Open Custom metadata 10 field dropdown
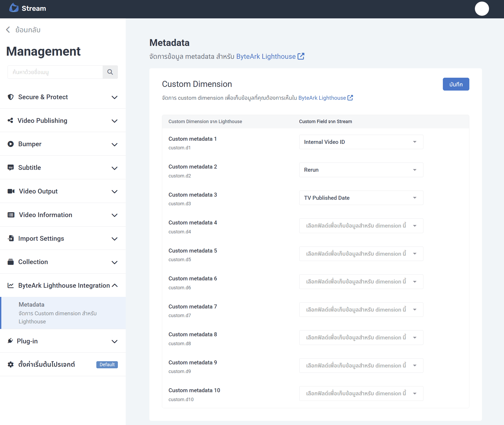 point(361,393)
